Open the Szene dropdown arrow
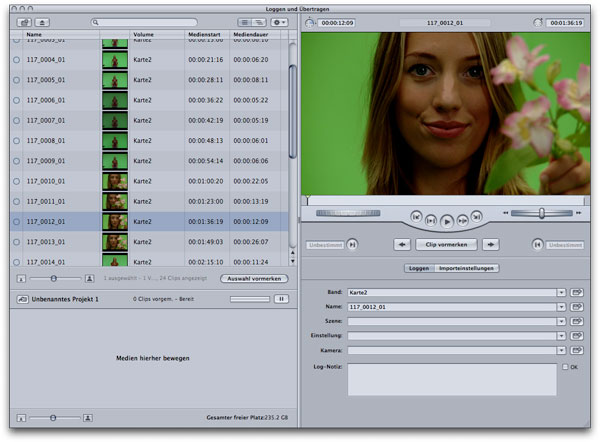Screen dimensions: 600x442 tap(561, 321)
